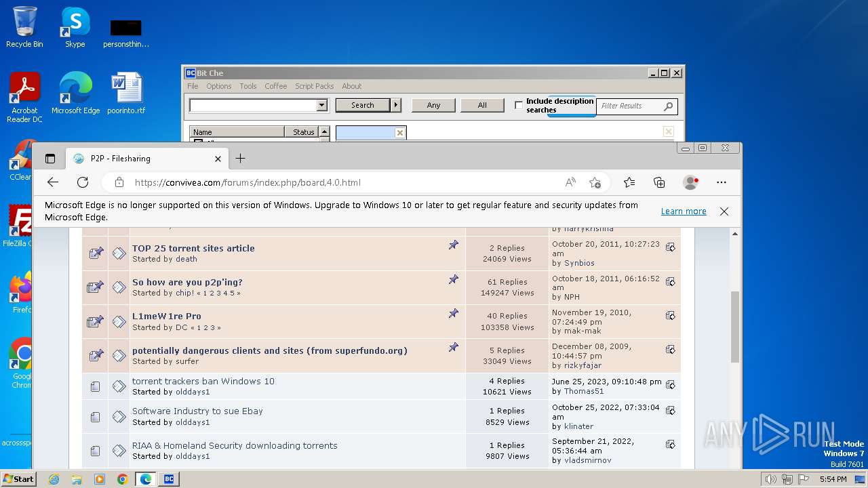Open Microsoft Edge desktop shortcut
Viewport: 868px width, 488px height.
(75, 94)
